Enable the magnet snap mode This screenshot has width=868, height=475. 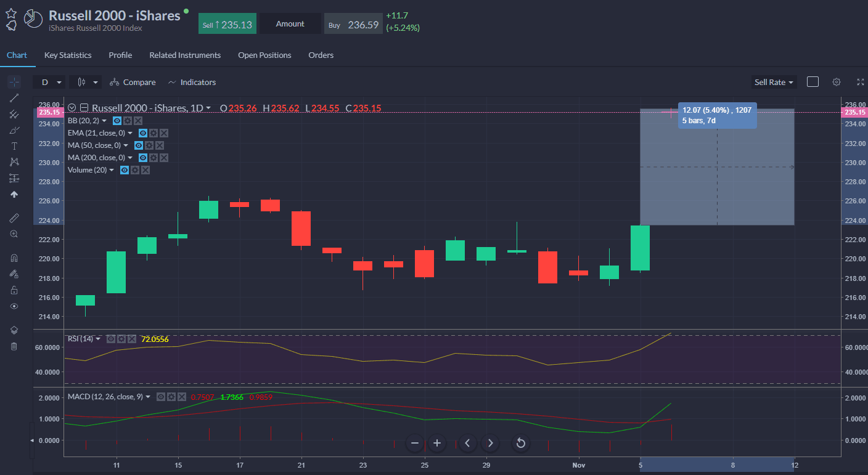(14, 258)
